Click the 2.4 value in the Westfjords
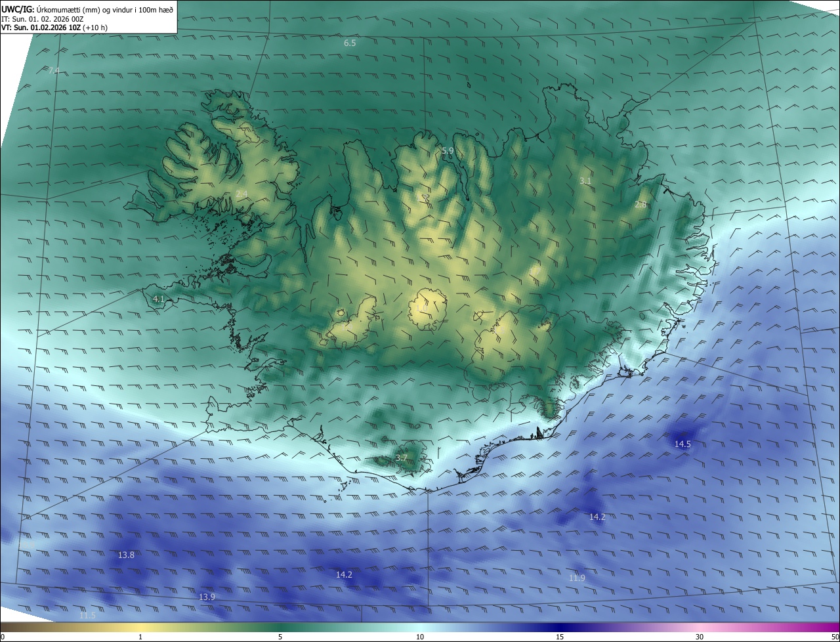 241,194
